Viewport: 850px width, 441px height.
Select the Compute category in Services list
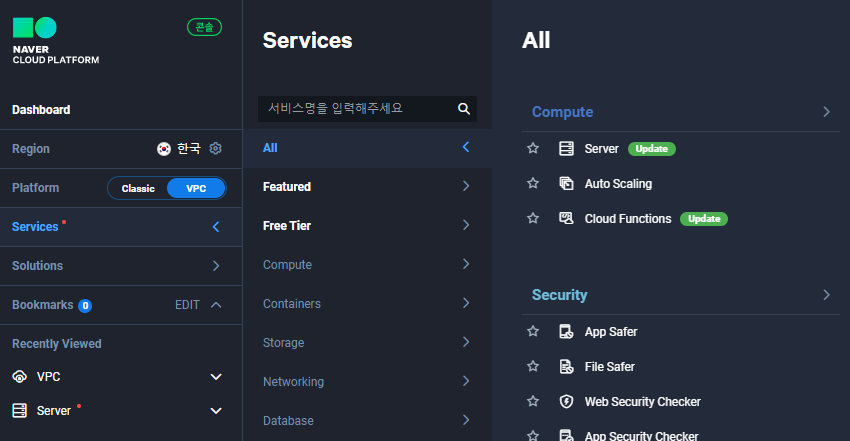click(x=368, y=264)
